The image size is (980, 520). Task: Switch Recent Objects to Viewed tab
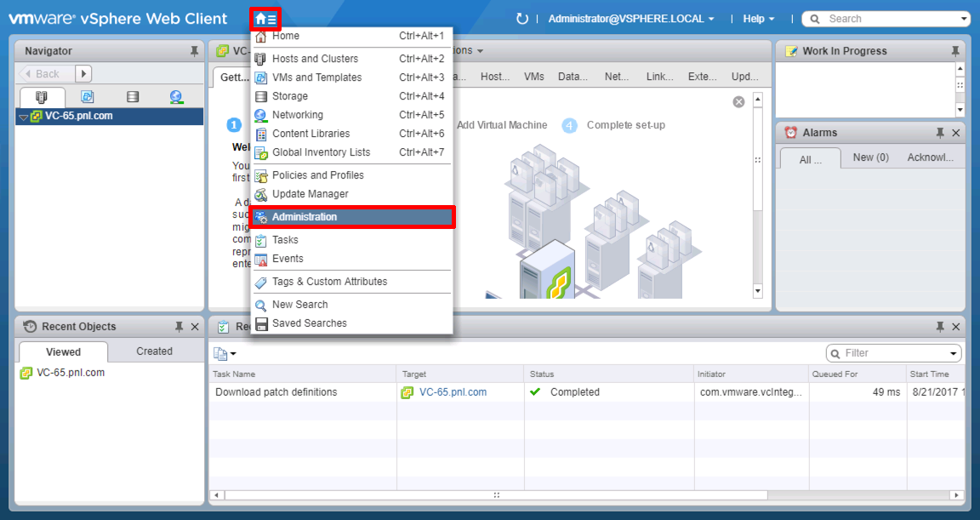click(63, 351)
